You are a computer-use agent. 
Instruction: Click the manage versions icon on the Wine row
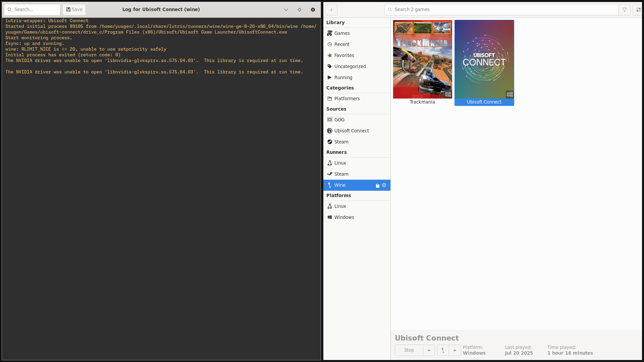click(x=378, y=185)
